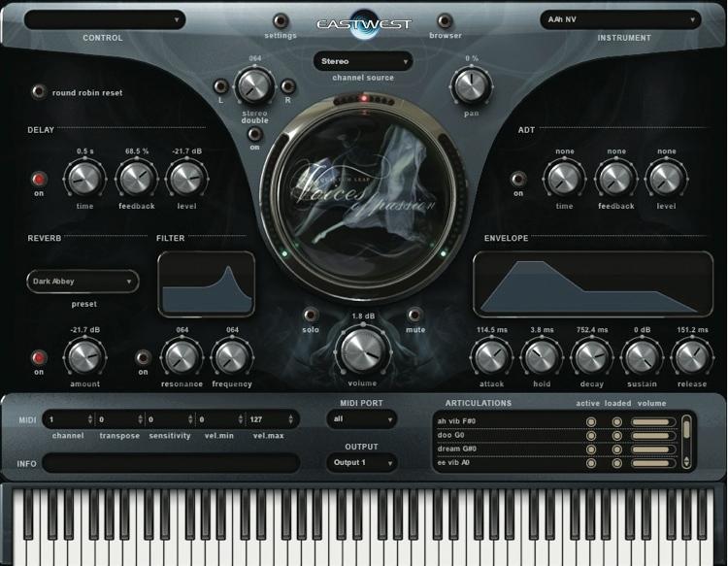The image size is (728, 566).
Task: Click the Filter response curve display
Action: tap(207, 284)
